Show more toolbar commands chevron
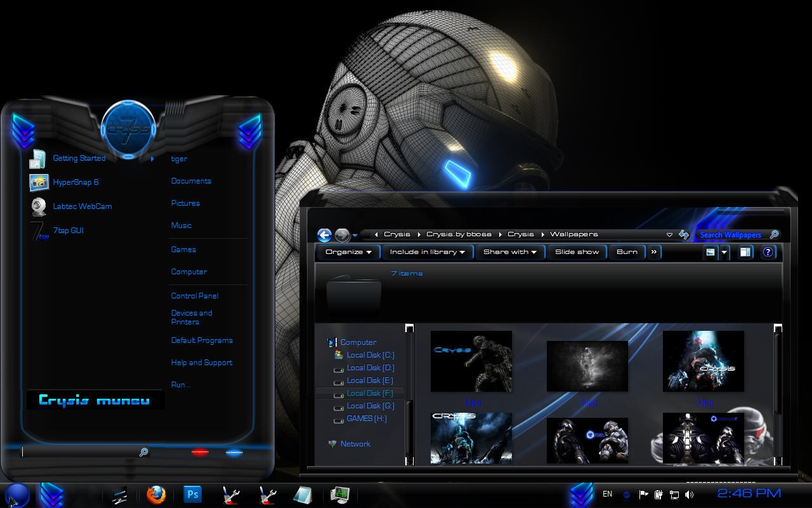 point(653,252)
